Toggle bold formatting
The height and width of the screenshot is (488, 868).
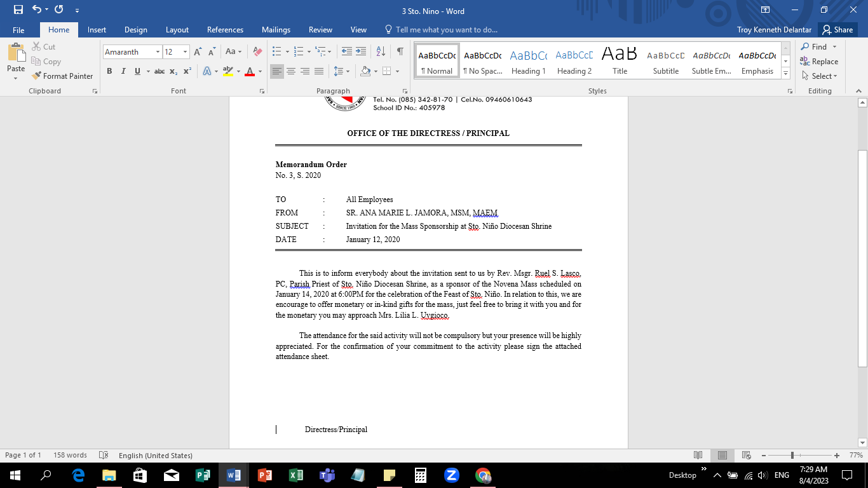point(109,71)
